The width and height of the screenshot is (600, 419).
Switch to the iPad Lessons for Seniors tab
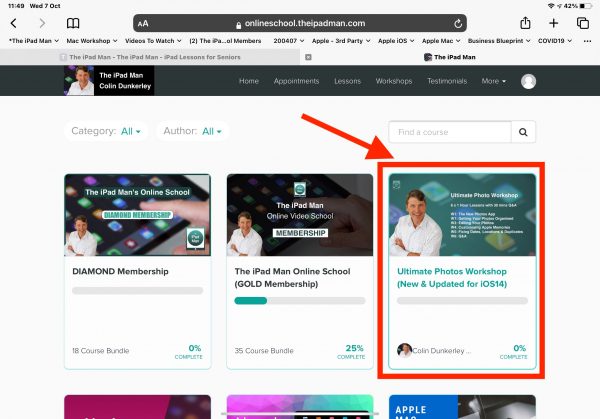click(x=150, y=57)
